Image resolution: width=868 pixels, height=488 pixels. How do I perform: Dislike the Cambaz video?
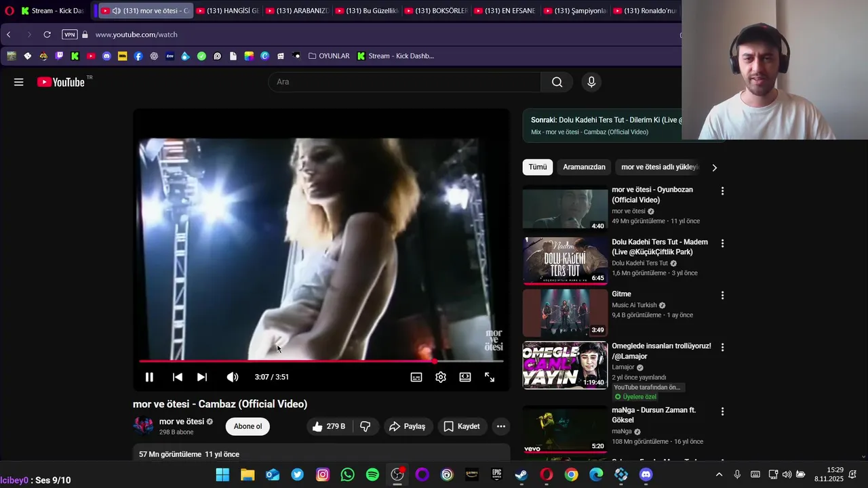(366, 426)
